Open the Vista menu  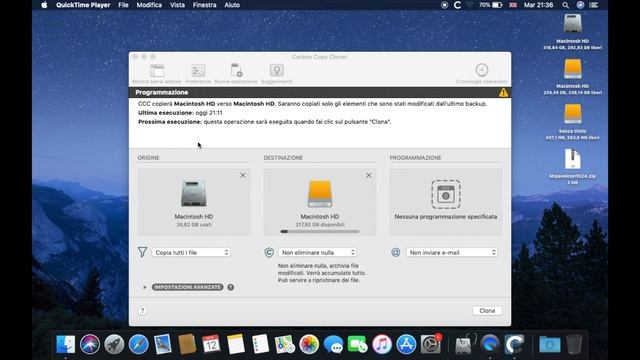(177, 5)
